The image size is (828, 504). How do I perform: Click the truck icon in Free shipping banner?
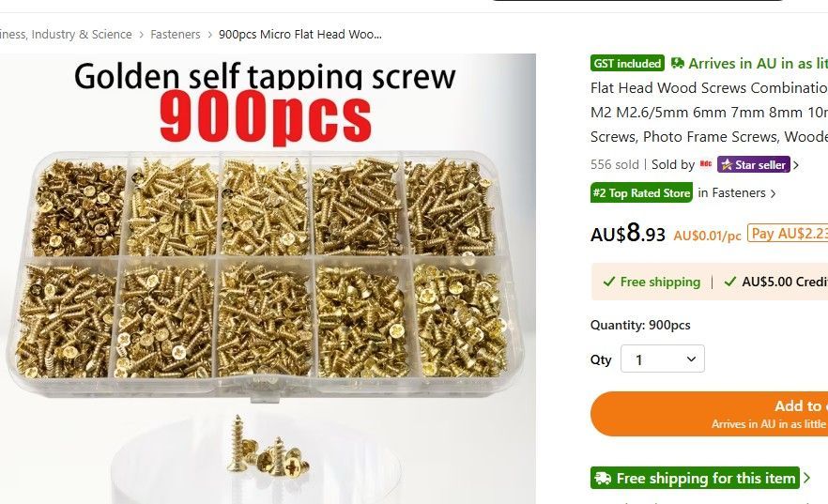click(603, 478)
